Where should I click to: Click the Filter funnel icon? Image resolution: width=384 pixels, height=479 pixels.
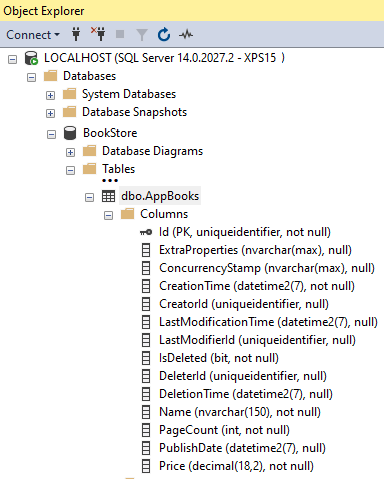(142, 35)
